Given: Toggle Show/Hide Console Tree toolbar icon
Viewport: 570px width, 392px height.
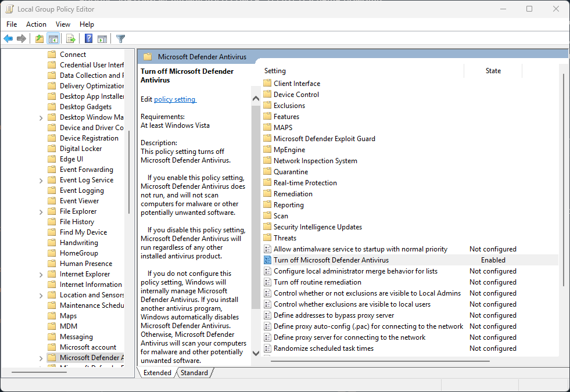Looking at the screenshot, I should click(53, 38).
